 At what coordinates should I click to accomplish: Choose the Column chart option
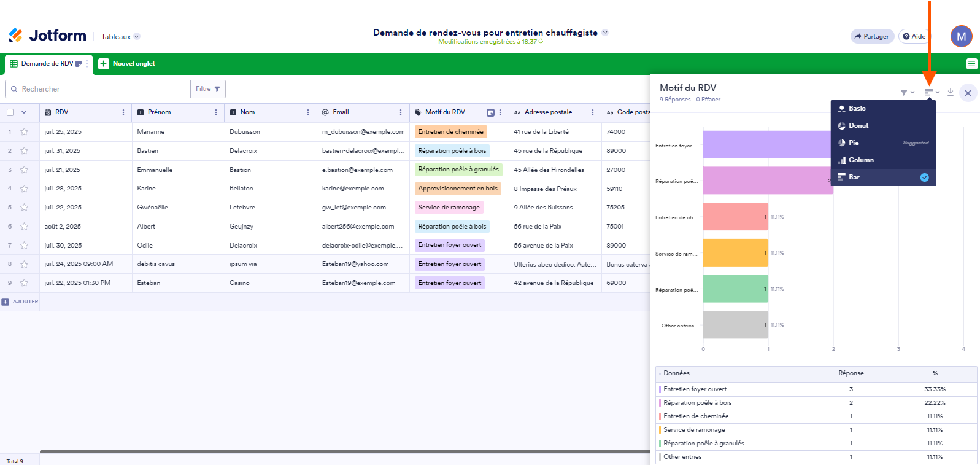[x=860, y=160]
